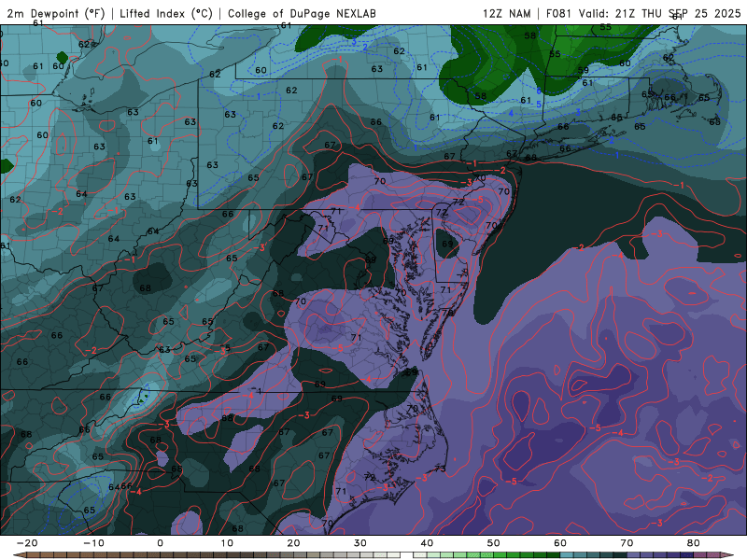
Task: Click the colorbar tick label '40'
Action: point(427,543)
